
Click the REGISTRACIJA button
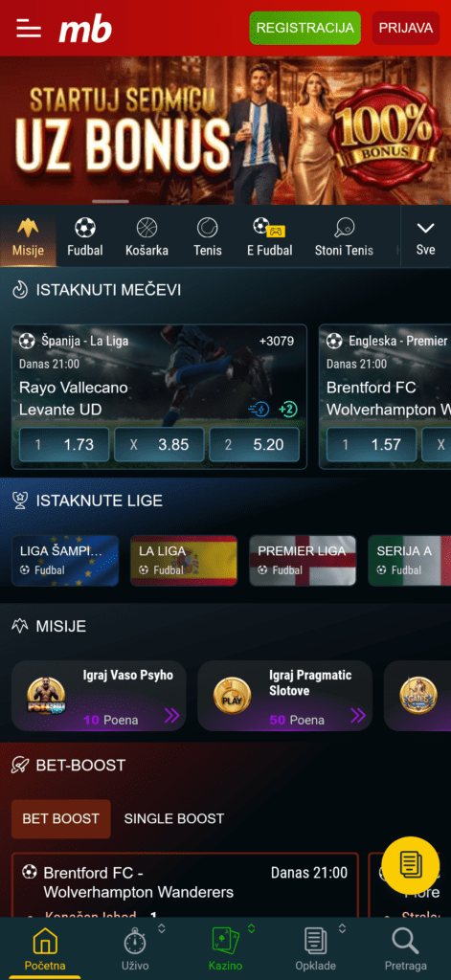[305, 28]
